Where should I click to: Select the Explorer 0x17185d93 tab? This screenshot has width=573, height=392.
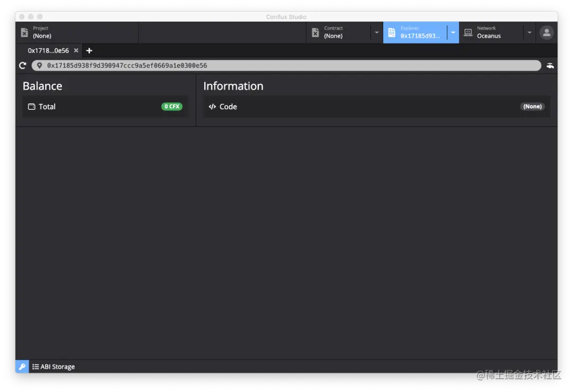[x=415, y=32]
